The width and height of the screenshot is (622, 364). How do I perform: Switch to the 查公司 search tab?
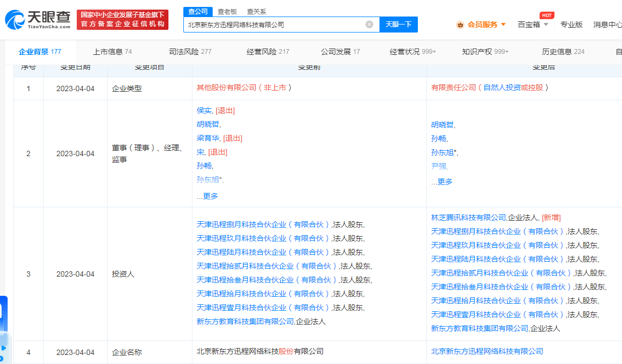point(198,12)
